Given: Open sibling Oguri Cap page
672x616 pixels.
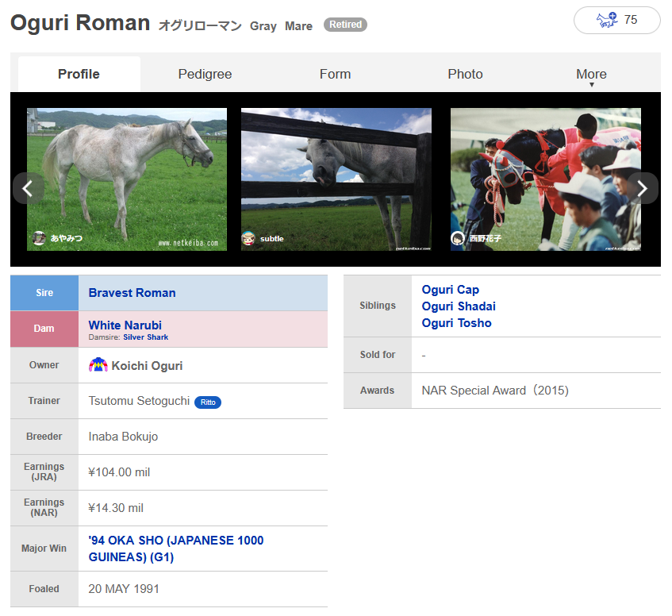Looking at the screenshot, I should pos(450,290).
